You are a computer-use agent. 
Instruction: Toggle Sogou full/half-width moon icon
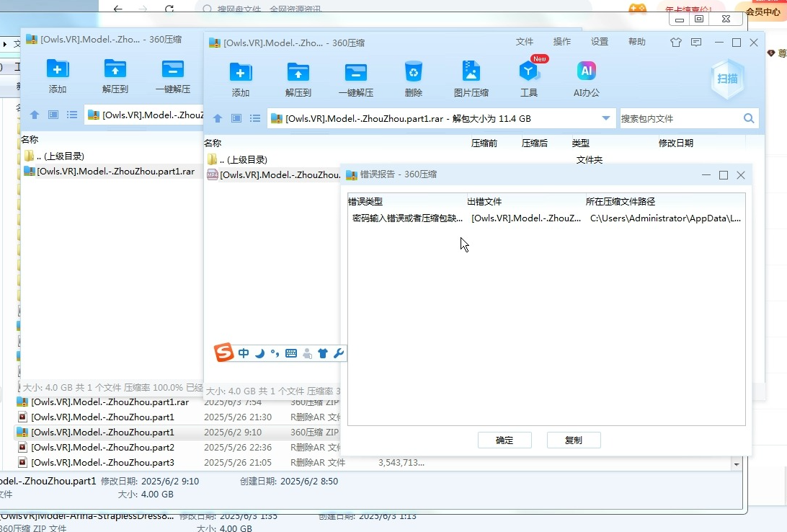tap(259, 353)
